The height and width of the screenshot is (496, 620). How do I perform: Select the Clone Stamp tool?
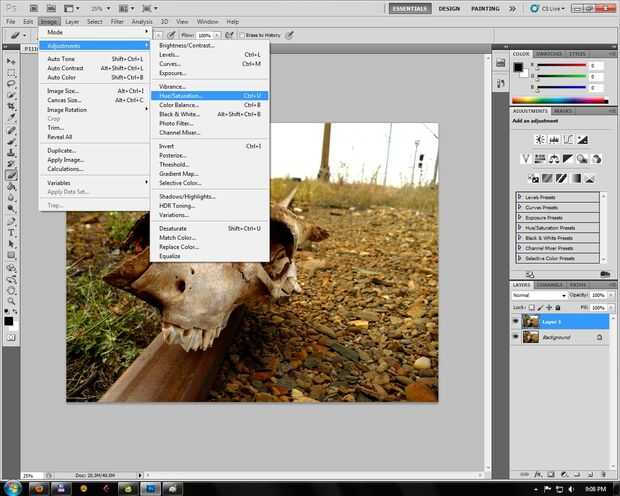pyautogui.click(x=11, y=152)
